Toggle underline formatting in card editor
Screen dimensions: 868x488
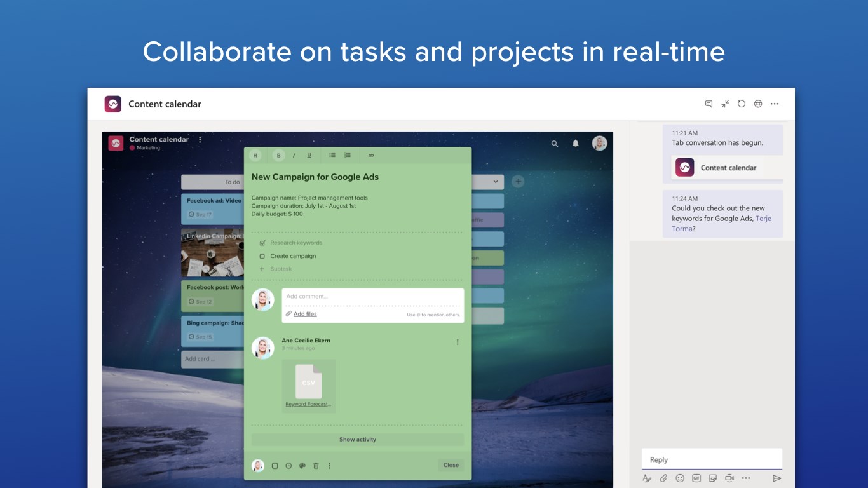click(x=309, y=155)
